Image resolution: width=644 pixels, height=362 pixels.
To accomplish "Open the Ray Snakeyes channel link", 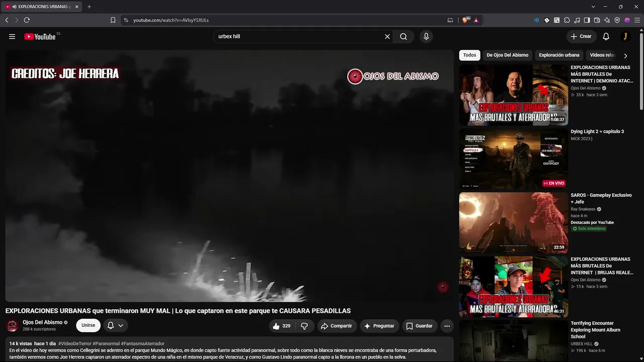I will (x=583, y=209).
